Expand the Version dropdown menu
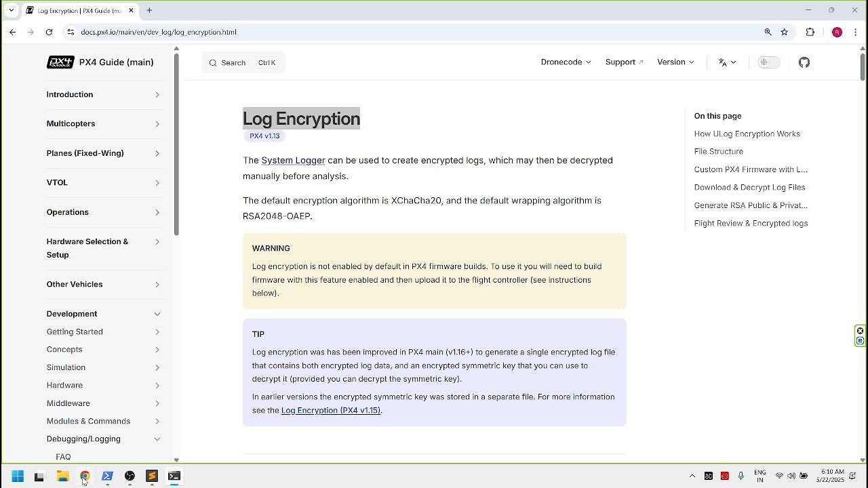 point(675,62)
